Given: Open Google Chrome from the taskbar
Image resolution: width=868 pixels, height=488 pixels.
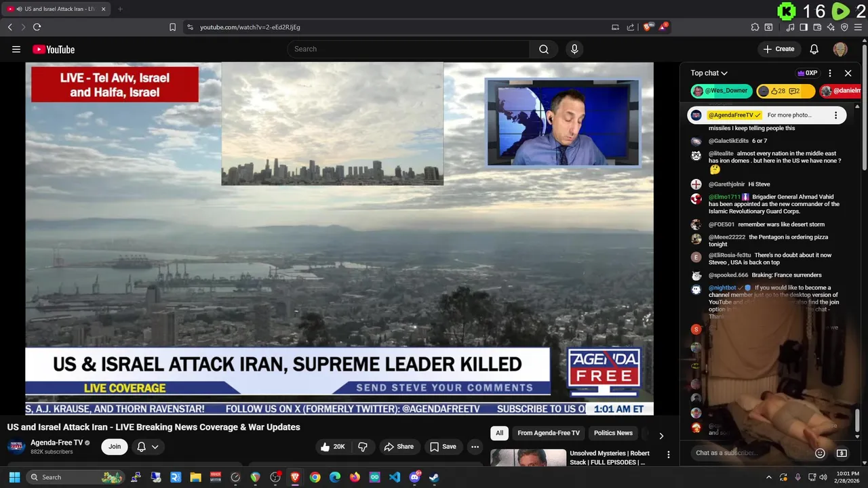Looking at the screenshot, I should 315,477.
